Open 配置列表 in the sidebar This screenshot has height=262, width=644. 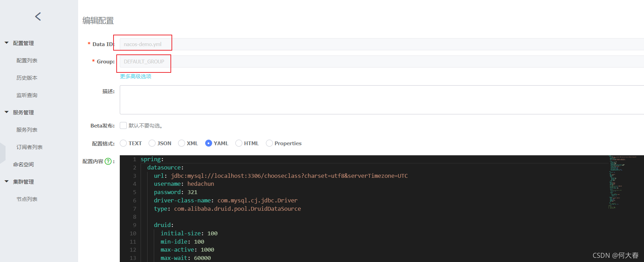pos(27,60)
